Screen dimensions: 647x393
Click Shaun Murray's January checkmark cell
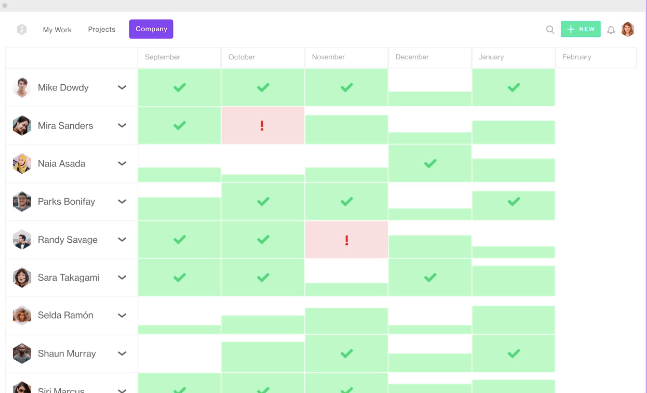[514, 353]
